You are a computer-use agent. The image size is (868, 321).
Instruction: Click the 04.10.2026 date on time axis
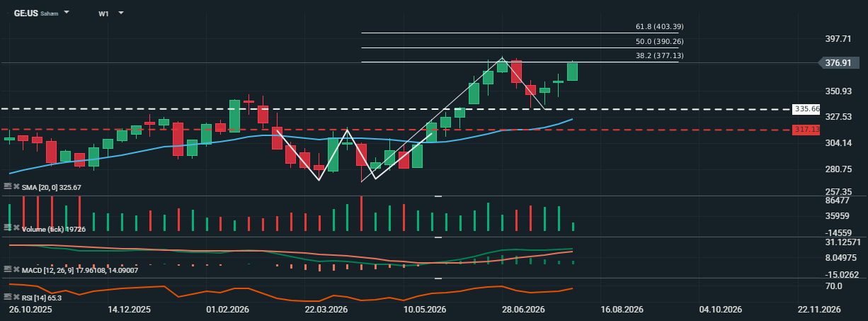pos(720,310)
